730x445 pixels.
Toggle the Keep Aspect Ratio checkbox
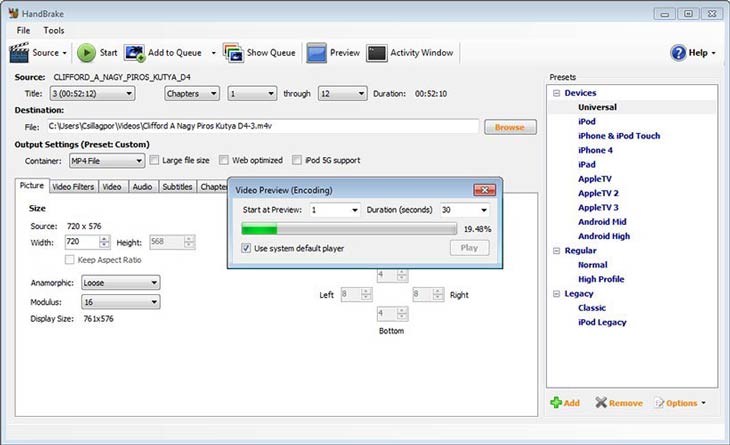[x=69, y=260]
